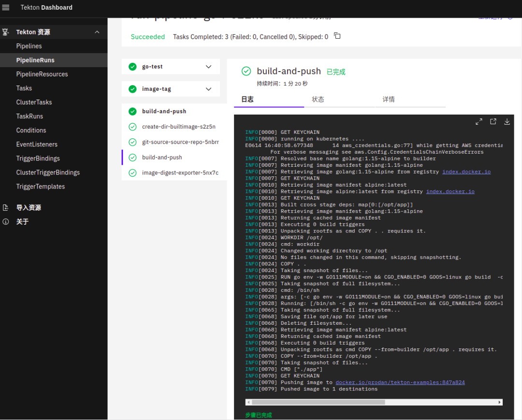The image size is (522, 420).
Task: Select the git-source-source-repo-5nbrr step
Action: click(x=180, y=142)
